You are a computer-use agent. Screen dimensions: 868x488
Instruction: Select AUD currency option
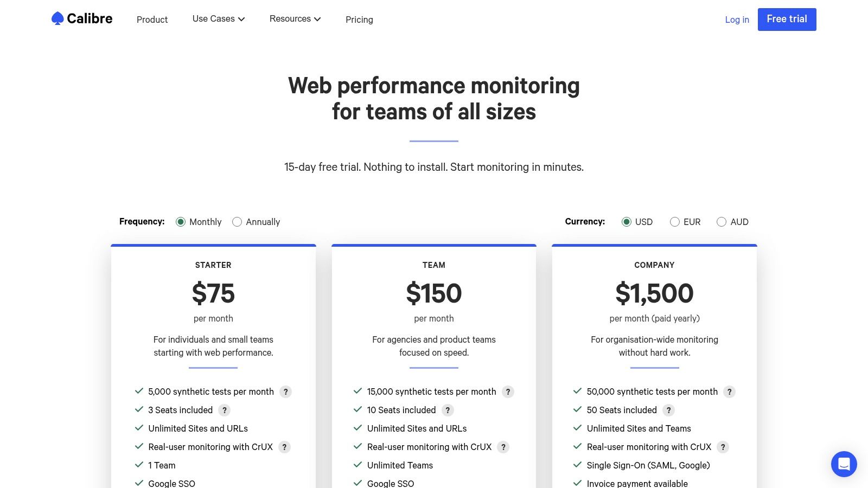[722, 222]
